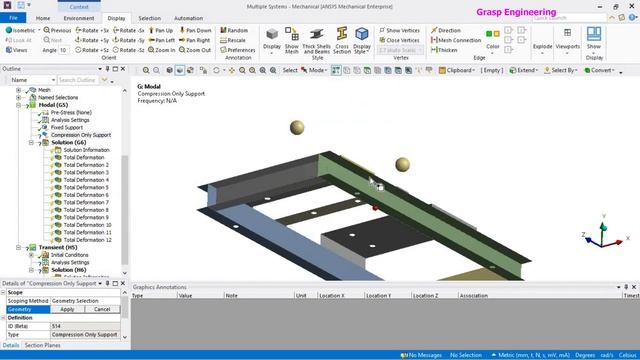Switch to the Selection tab
The image size is (640, 360).
pyautogui.click(x=149, y=18)
